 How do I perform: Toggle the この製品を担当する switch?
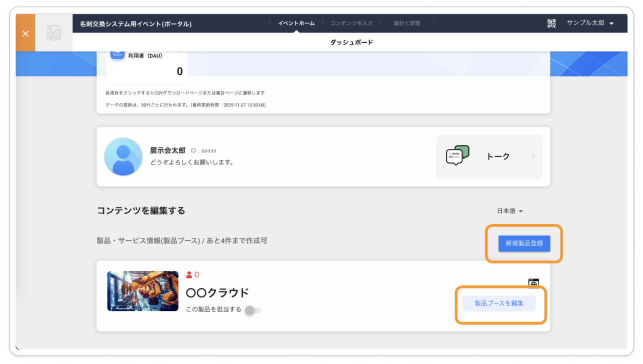[252, 310]
